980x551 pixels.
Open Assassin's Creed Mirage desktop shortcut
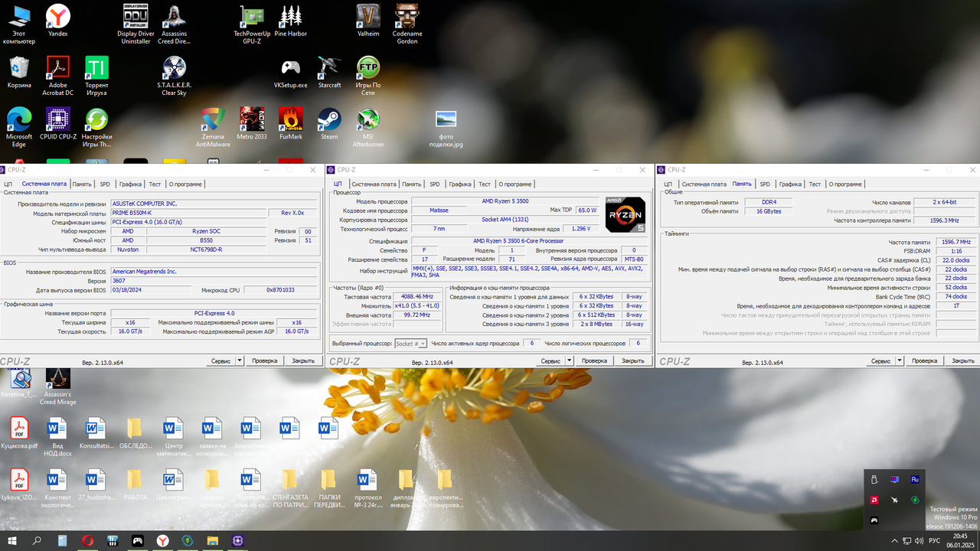tap(58, 386)
